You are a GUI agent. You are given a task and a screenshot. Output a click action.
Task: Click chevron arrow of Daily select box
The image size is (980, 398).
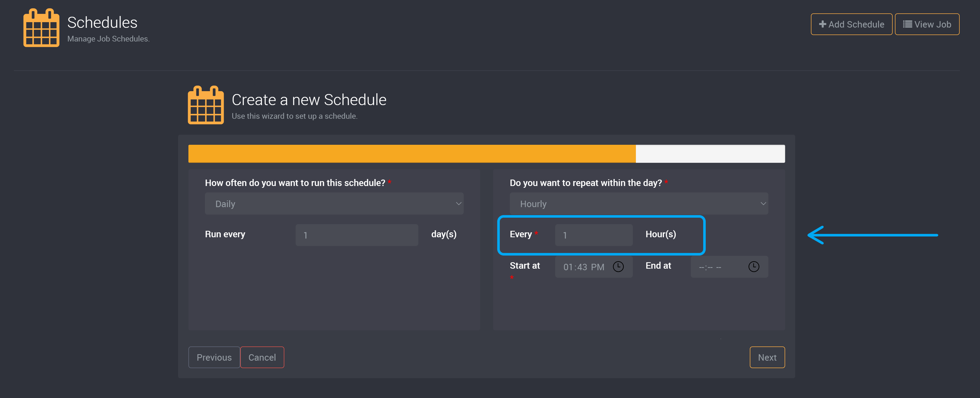coord(458,204)
